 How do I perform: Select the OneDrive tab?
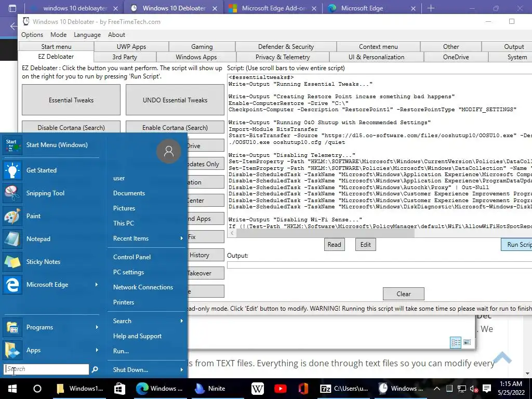coord(456,57)
